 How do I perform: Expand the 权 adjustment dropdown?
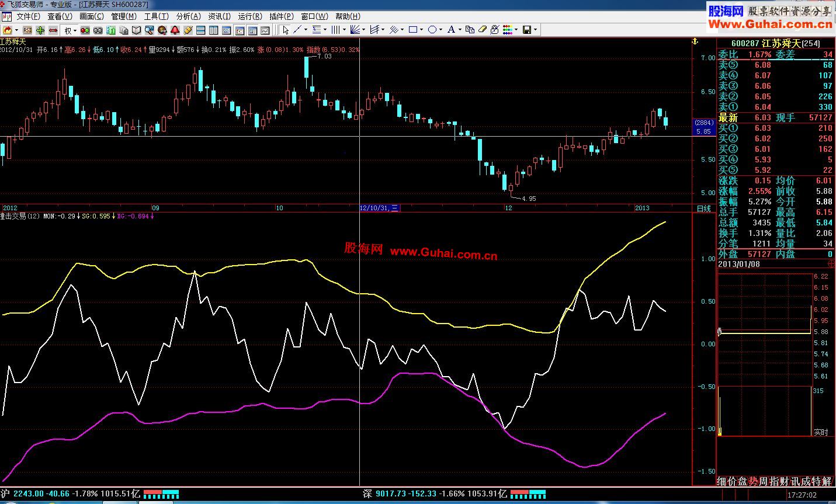(75, 30)
